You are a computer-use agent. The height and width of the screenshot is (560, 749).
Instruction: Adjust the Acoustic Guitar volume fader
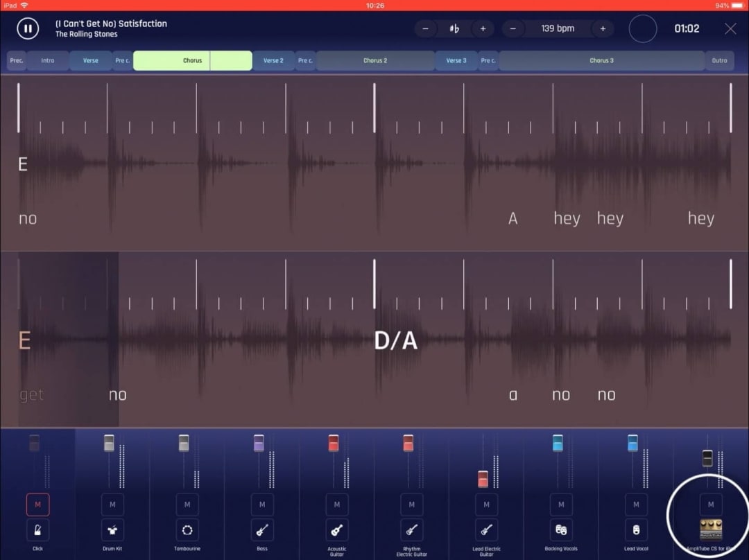point(334,443)
